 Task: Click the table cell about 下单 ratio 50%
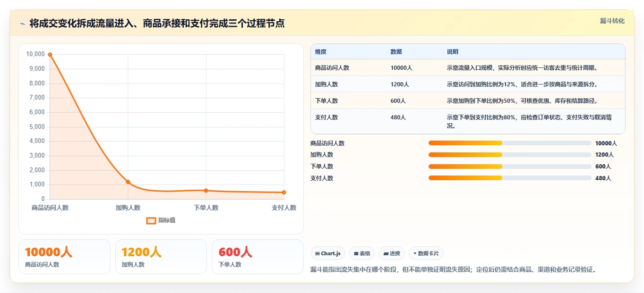point(522,101)
